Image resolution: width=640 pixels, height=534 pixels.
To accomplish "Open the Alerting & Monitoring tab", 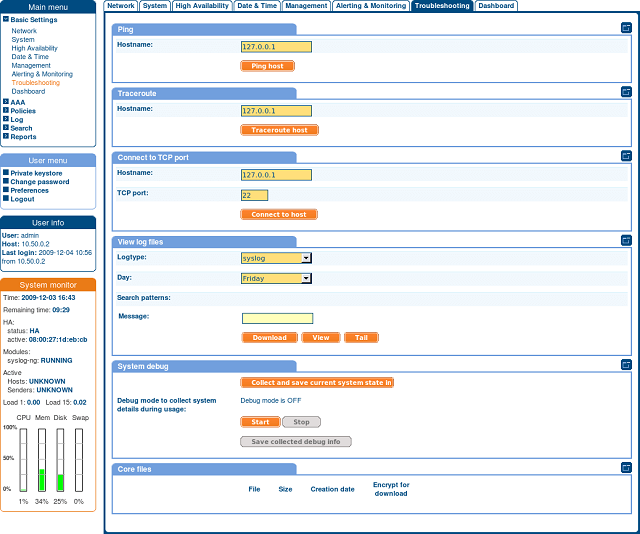I will (x=371, y=6).
